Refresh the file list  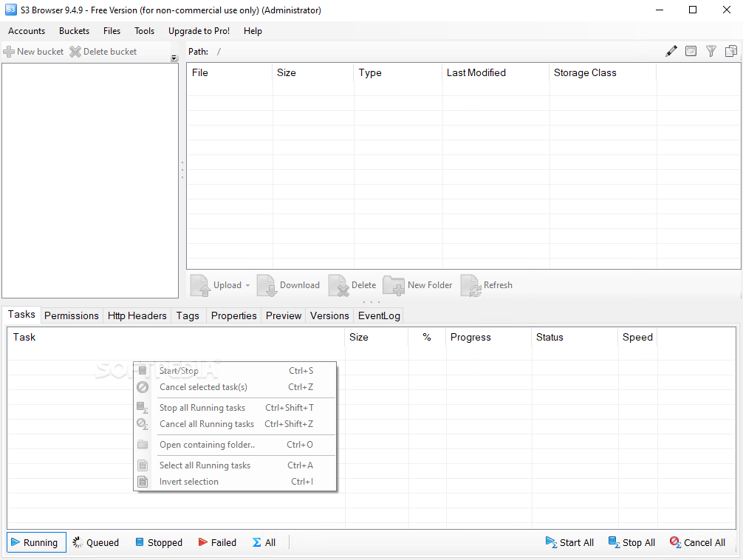coord(487,285)
